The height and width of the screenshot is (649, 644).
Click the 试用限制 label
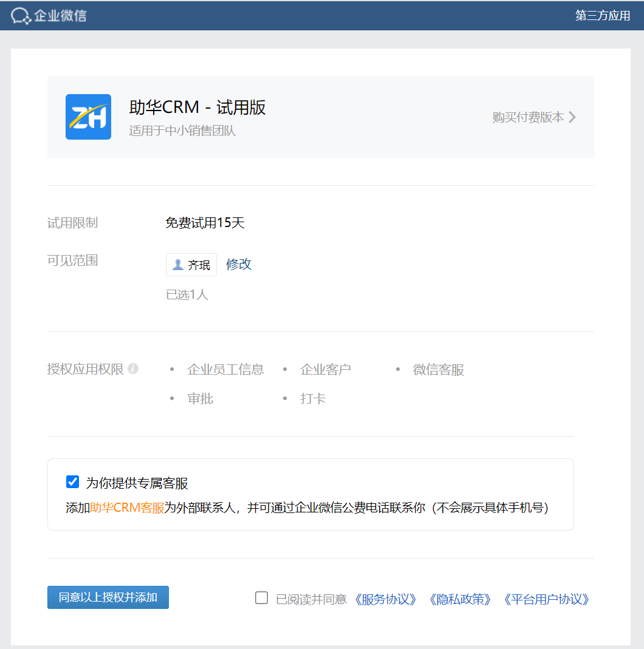pos(72,223)
